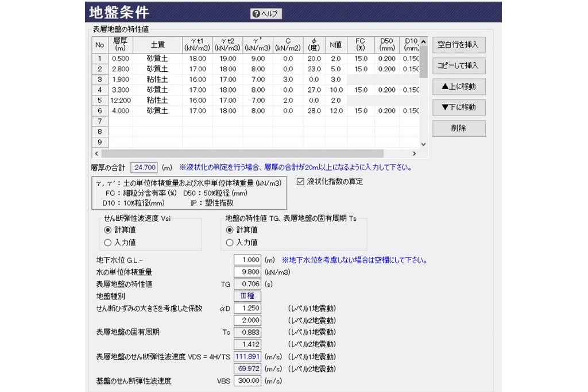Image resolution: width=588 pixels, height=392 pixels.
Task: Select empty row 9 header
Action: tap(100, 143)
